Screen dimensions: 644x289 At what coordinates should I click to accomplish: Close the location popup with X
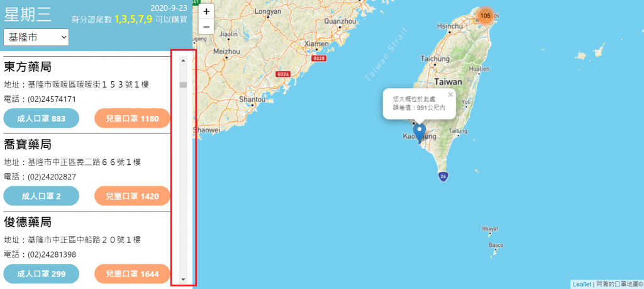coord(450,94)
